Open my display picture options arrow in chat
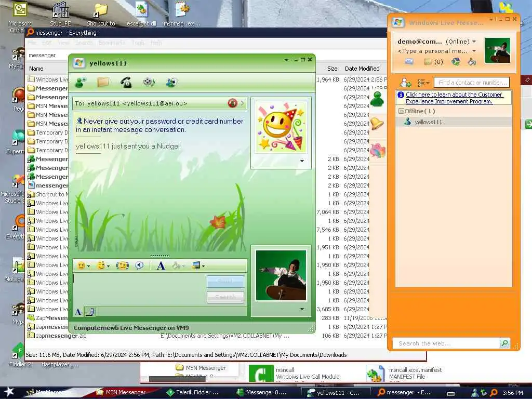 point(302,309)
